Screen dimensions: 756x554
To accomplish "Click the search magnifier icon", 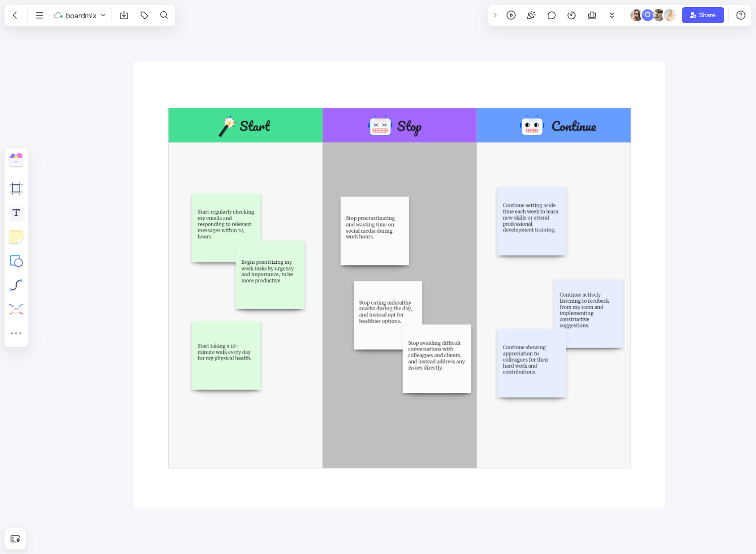I will pos(164,15).
